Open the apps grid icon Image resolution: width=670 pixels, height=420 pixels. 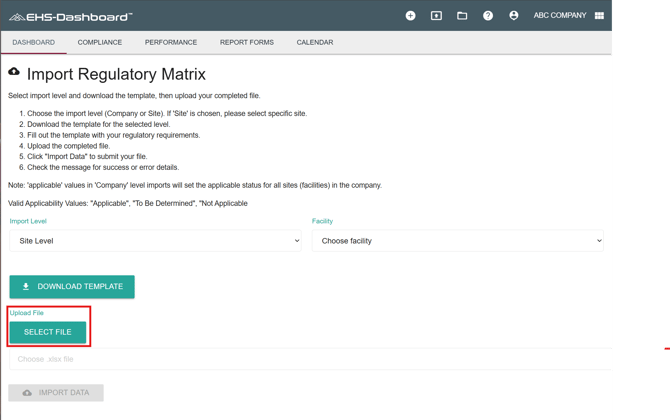[599, 16]
